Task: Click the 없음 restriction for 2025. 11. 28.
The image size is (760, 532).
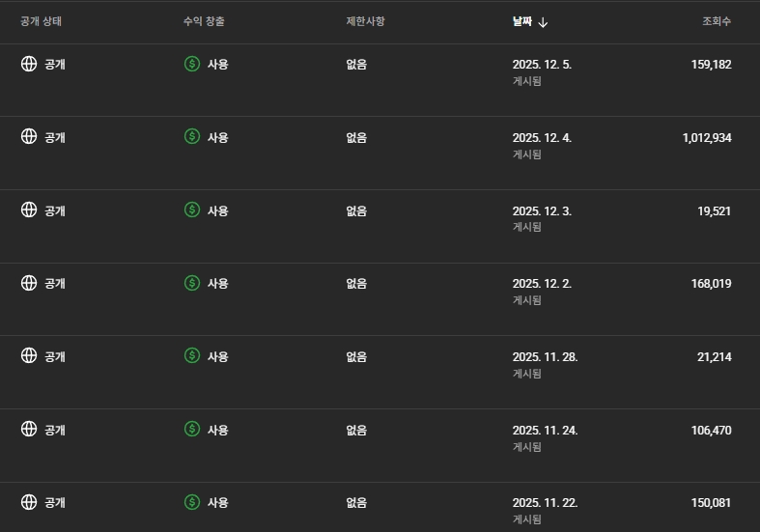Action: (356, 356)
